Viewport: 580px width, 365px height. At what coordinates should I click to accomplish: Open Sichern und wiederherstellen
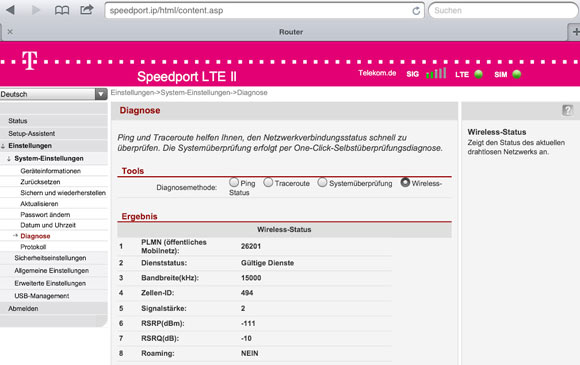[63, 193]
